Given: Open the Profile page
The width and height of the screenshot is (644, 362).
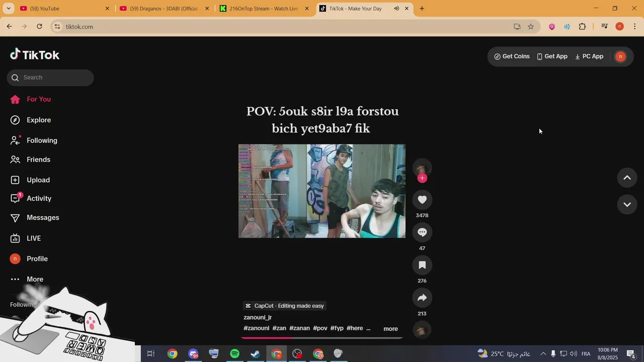Looking at the screenshot, I should pos(30,259).
